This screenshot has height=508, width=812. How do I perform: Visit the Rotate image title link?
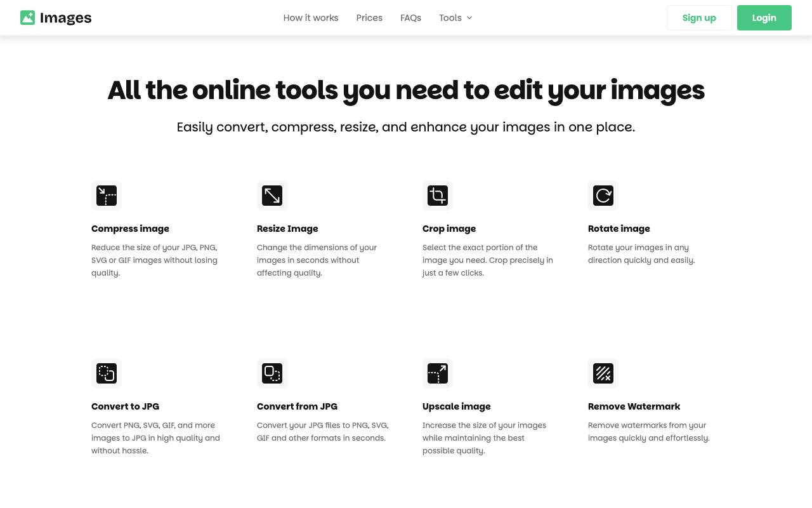click(x=619, y=229)
